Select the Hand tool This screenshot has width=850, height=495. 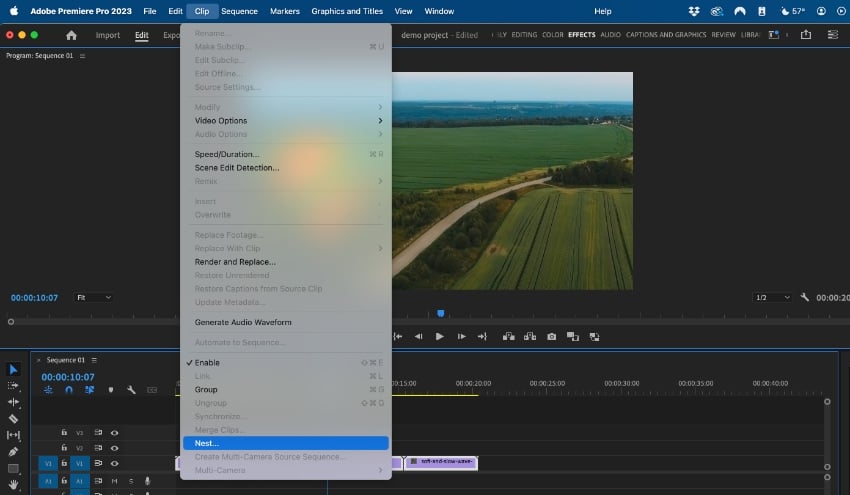[14, 485]
